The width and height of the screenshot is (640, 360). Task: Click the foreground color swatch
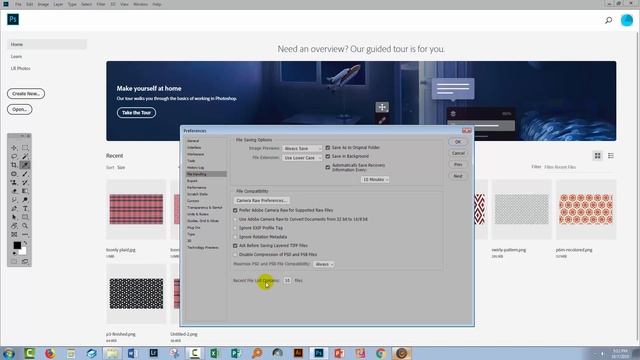(x=16, y=245)
